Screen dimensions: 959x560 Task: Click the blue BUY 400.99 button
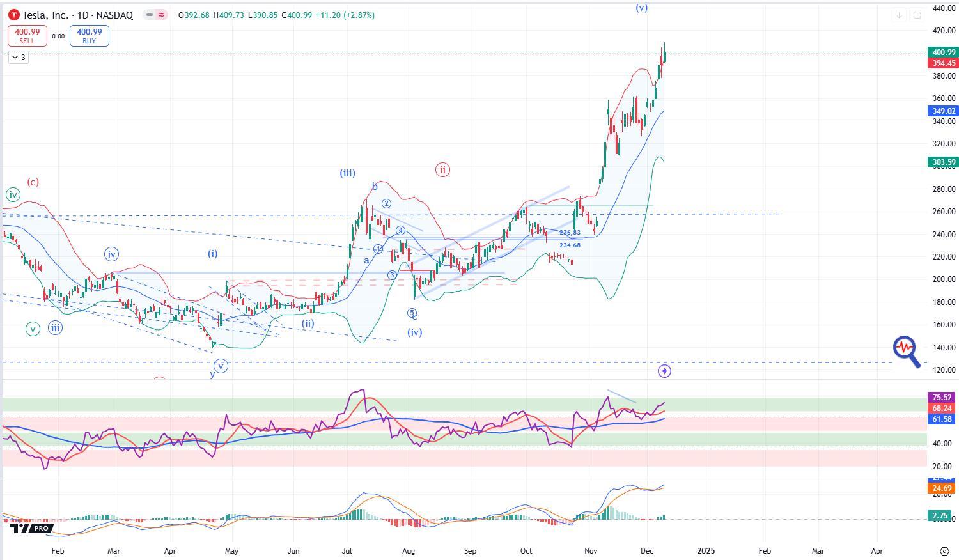[x=89, y=36]
